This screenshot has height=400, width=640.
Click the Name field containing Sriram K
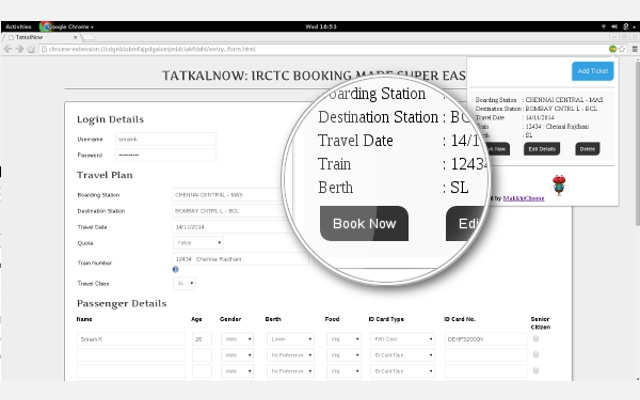pyautogui.click(x=131, y=339)
